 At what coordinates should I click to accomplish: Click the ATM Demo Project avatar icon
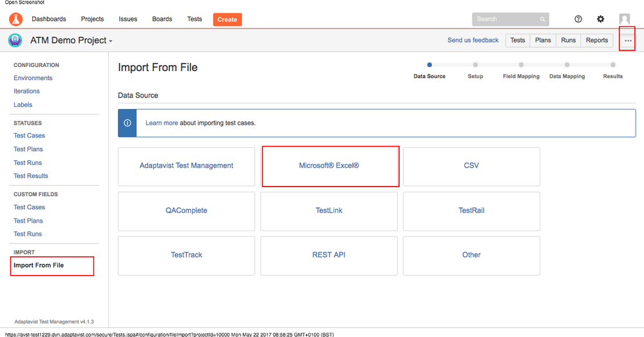click(x=15, y=40)
